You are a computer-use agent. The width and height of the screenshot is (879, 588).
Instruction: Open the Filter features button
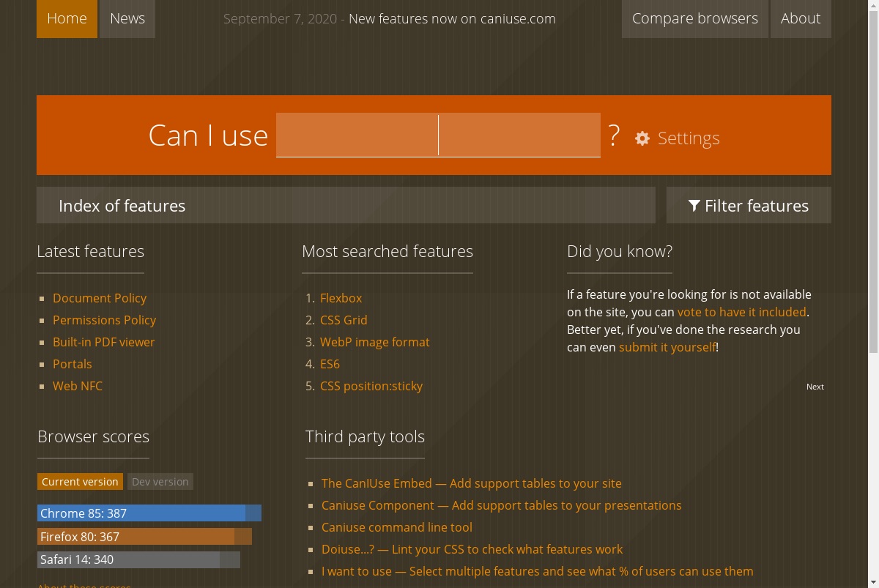point(749,205)
